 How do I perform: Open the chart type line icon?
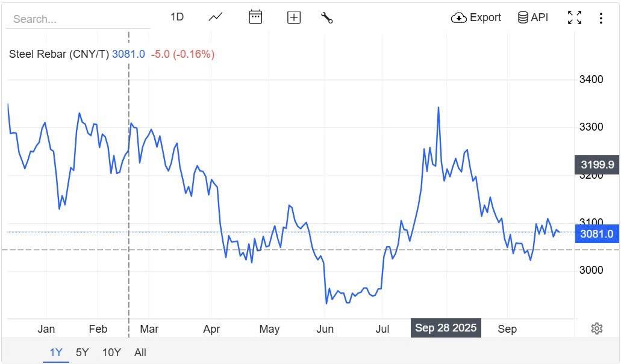click(216, 17)
